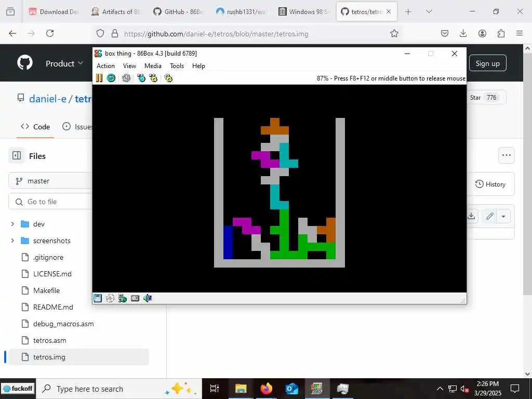Open the Help menu in 86Box
Image resolution: width=532 pixels, height=399 pixels.
point(198,66)
